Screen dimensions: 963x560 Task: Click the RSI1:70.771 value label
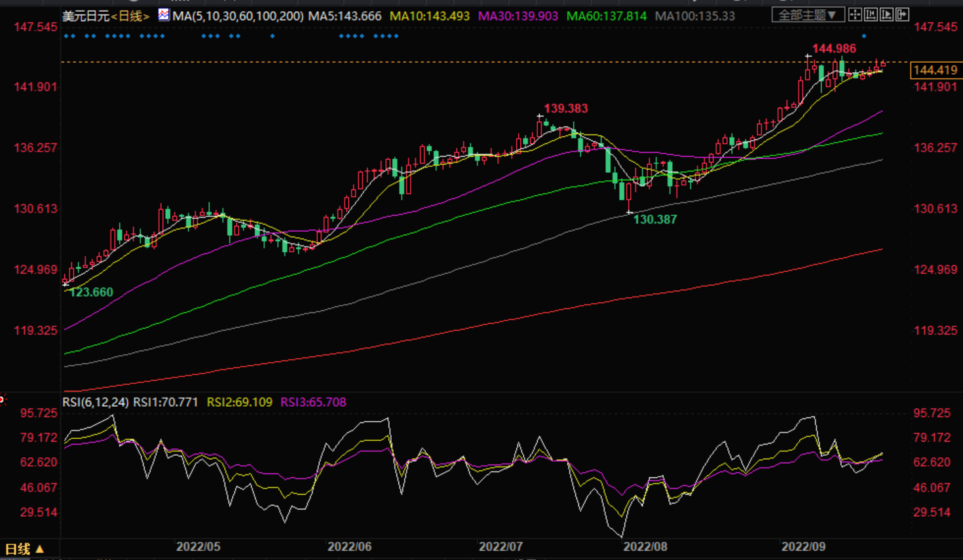[166, 402]
